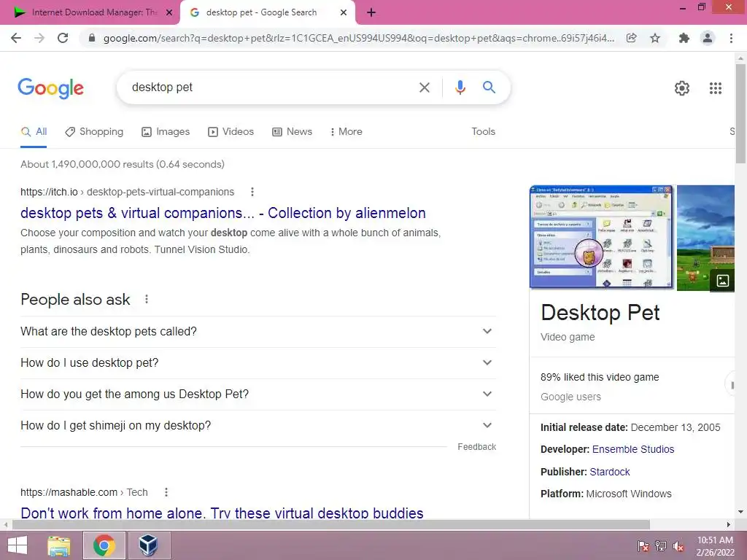This screenshot has width=747, height=560.
Task: Open the Stardock publisher link
Action: click(x=610, y=472)
